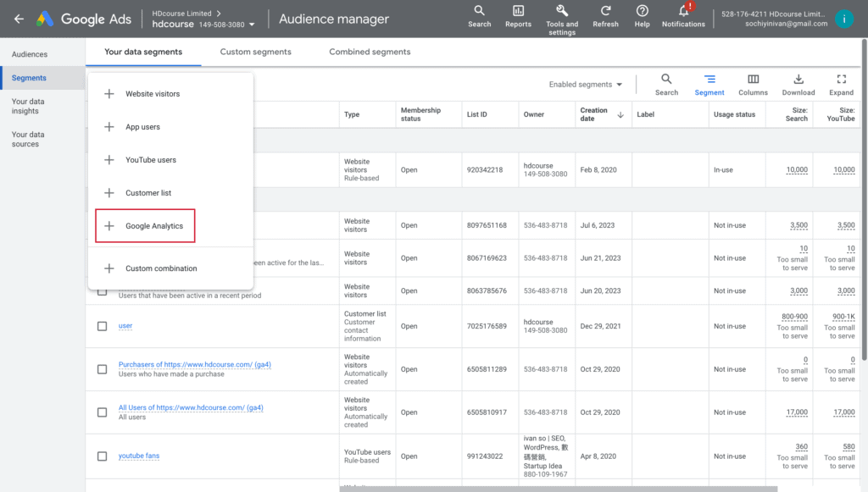Viewport: 868px width, 492px height.
Task: Open All Users of hdcourse.com link
Action: [191, 407]
